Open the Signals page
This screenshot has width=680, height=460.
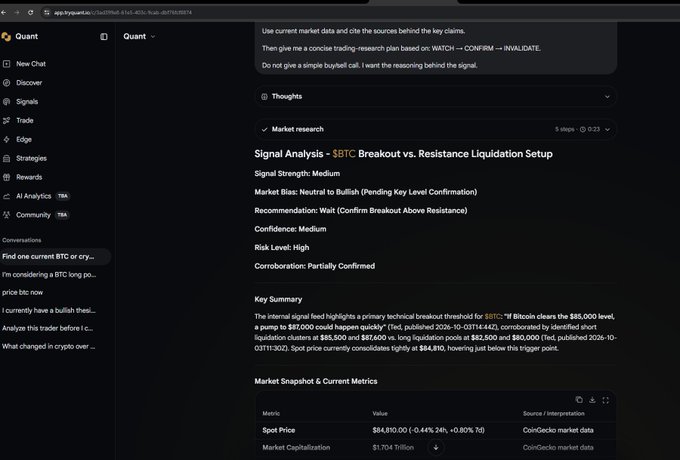click(27, 102)
